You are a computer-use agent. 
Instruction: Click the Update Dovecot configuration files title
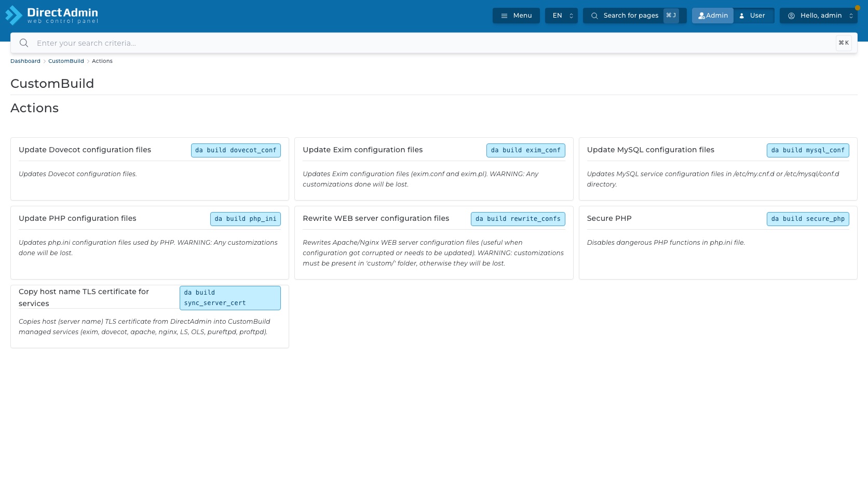click(85, 150)
